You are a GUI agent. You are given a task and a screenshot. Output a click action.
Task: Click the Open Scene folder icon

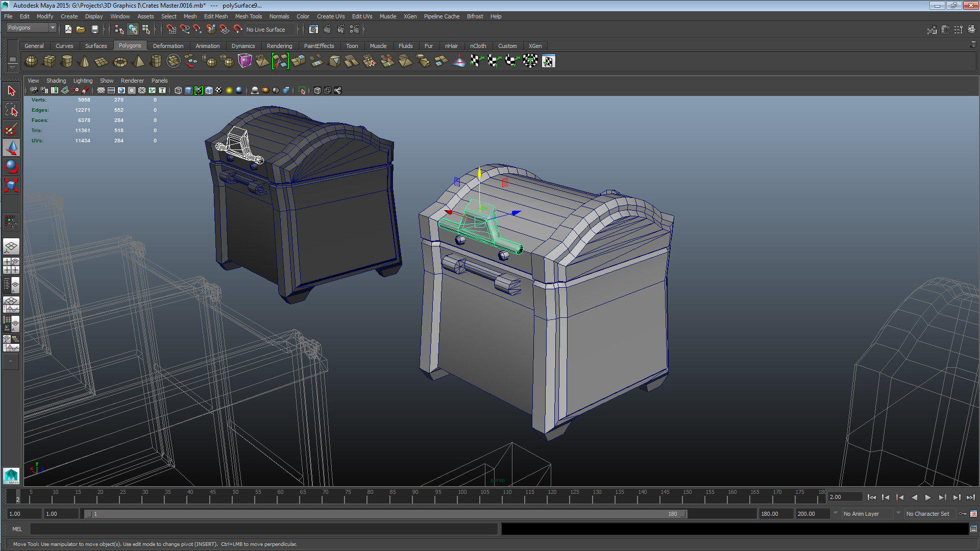coord(81,30)
